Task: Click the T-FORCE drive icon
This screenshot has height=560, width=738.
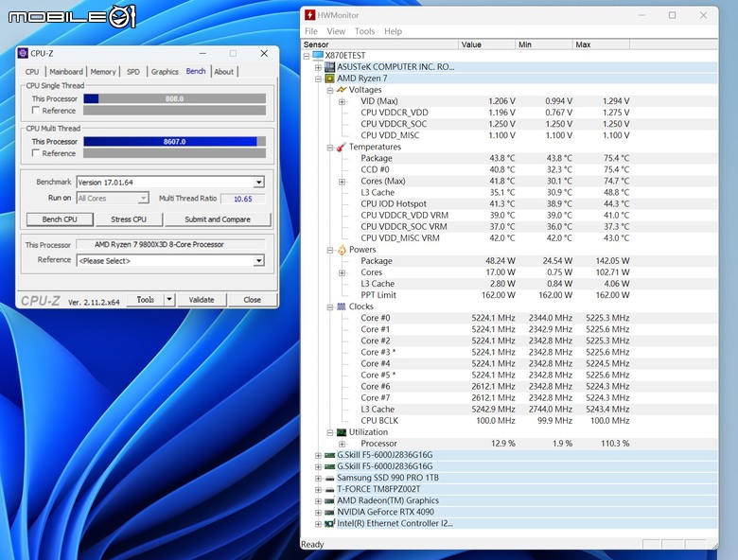Action: [x=329, y=489]
